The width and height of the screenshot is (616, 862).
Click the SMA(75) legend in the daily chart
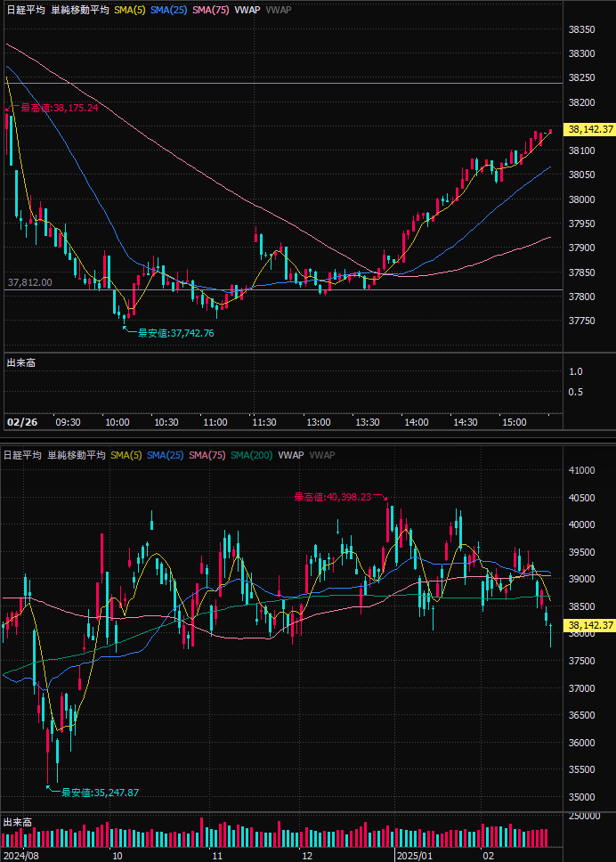[x=207, y=455]
